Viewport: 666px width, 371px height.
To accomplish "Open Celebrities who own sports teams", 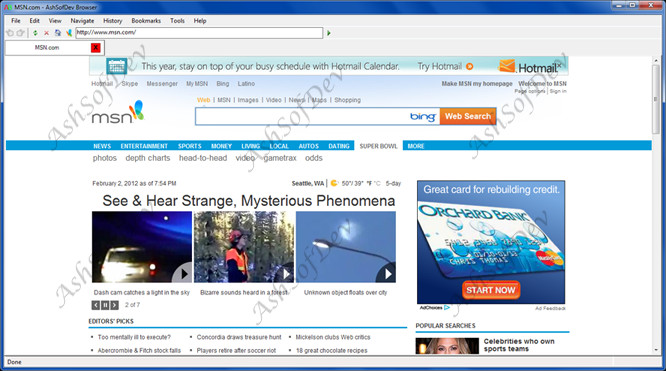I will click(519, 345).
